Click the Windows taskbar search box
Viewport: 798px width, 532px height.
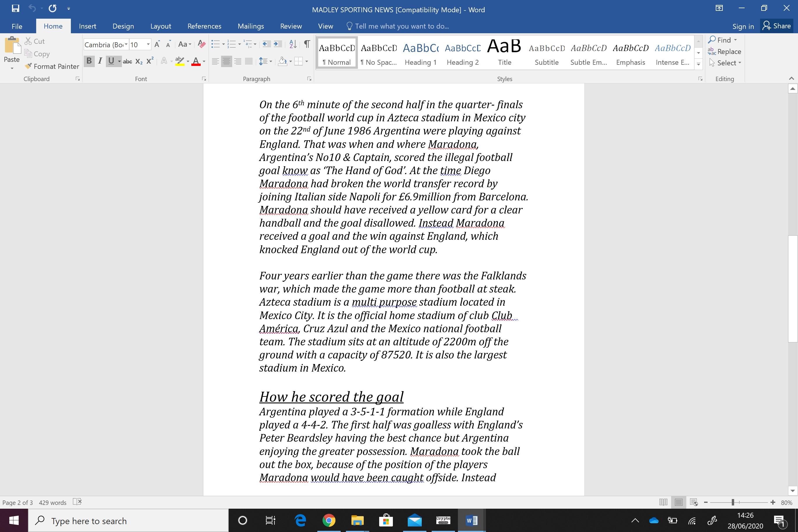tap(129, 520)
